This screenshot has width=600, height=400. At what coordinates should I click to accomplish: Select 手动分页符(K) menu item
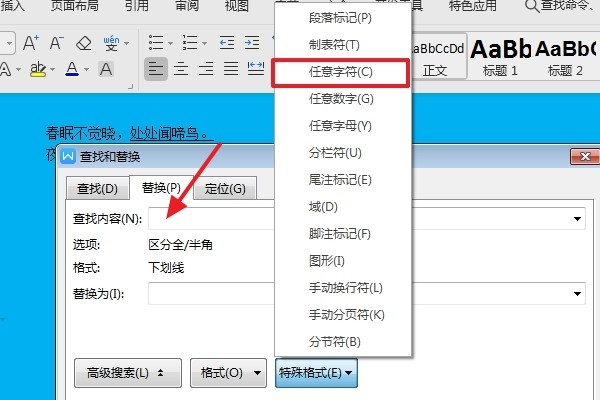[x=342, y=315]
